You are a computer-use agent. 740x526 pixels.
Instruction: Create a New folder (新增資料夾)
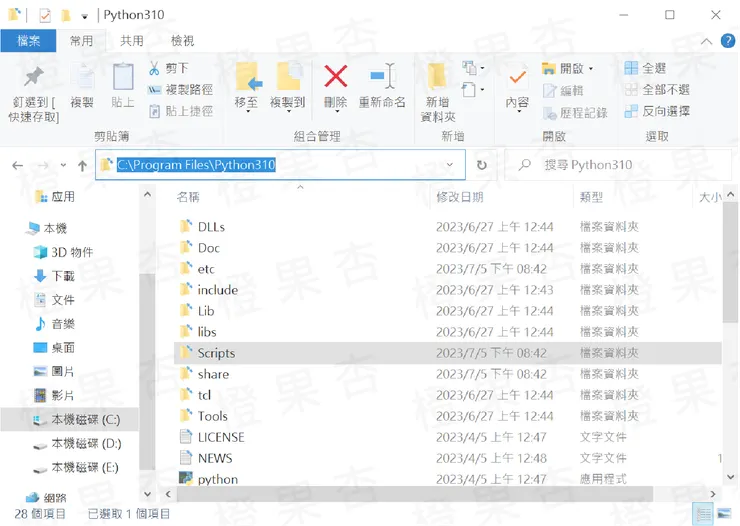tap(437, 92)
